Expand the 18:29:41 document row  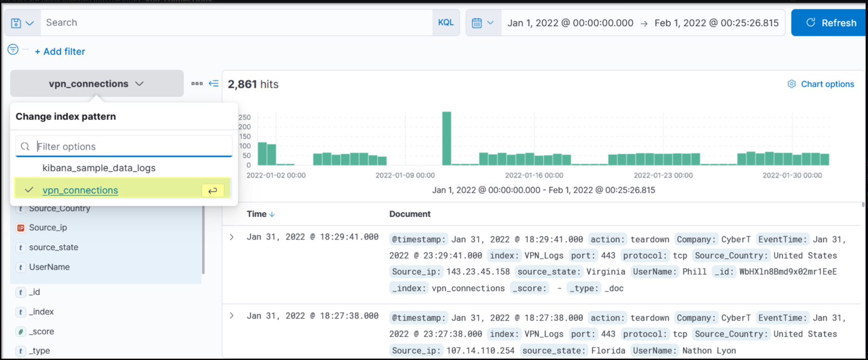click(232, 237)
